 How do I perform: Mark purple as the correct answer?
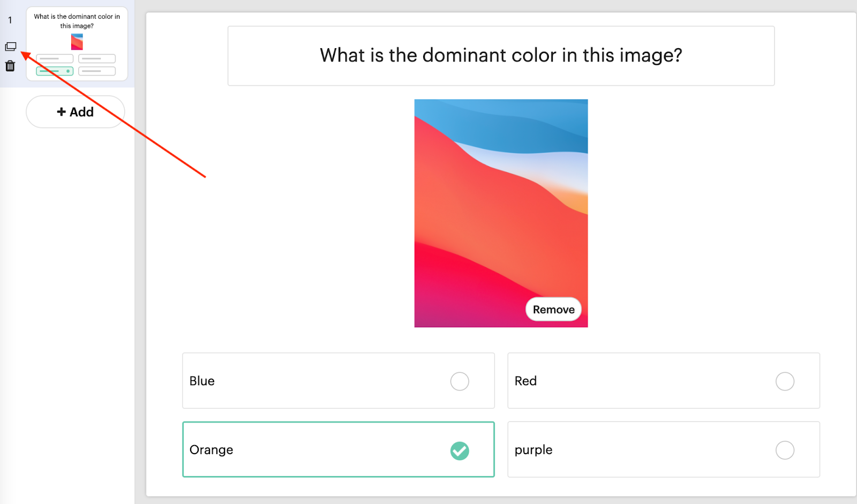[x=785, y=450]
